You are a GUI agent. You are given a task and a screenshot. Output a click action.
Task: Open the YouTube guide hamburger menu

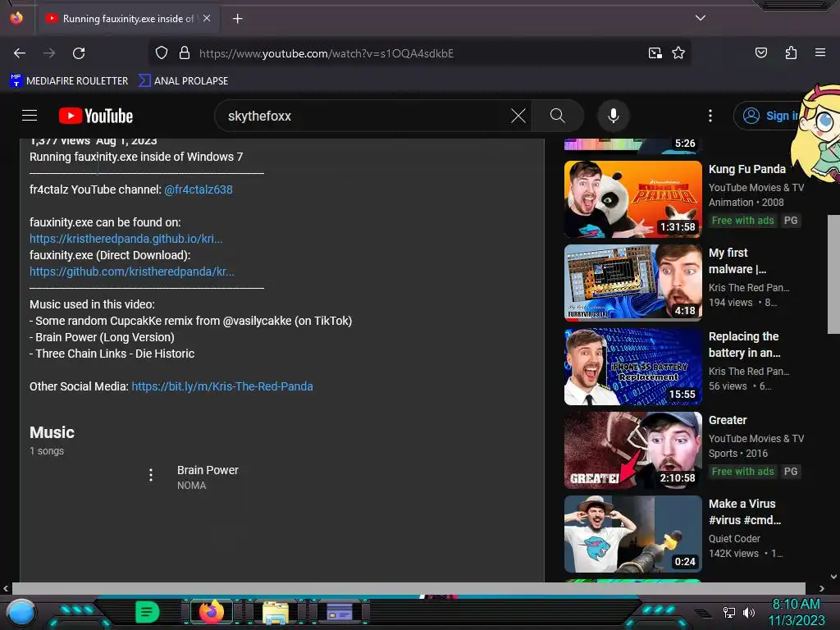coord(30,116)
